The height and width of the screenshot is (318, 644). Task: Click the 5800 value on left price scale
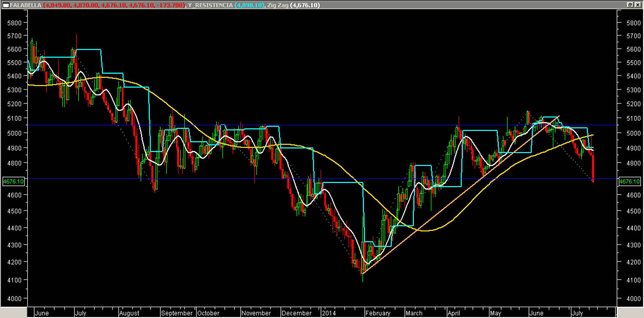(14, 23)
